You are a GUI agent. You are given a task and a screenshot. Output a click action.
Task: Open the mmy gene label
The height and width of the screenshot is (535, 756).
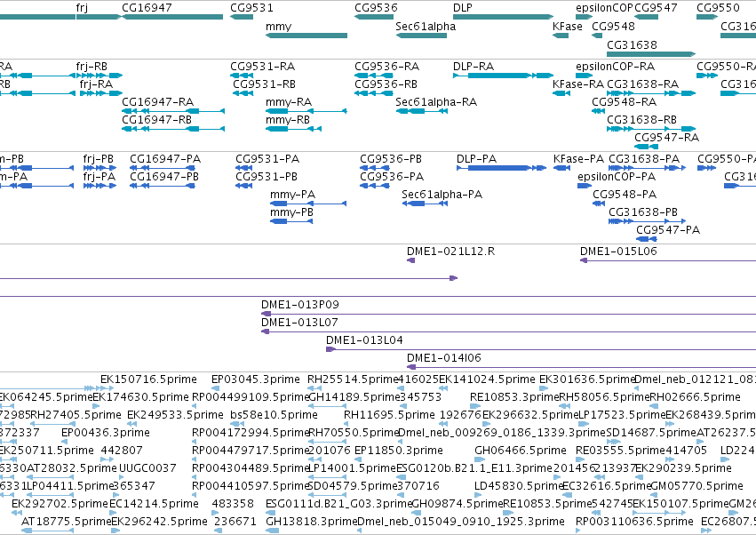point(278,27)
